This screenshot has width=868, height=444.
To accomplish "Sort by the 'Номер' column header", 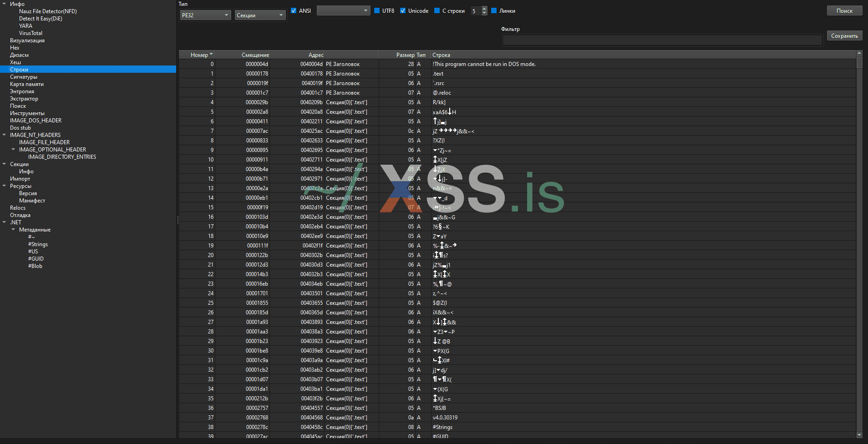I will point(199,55).
